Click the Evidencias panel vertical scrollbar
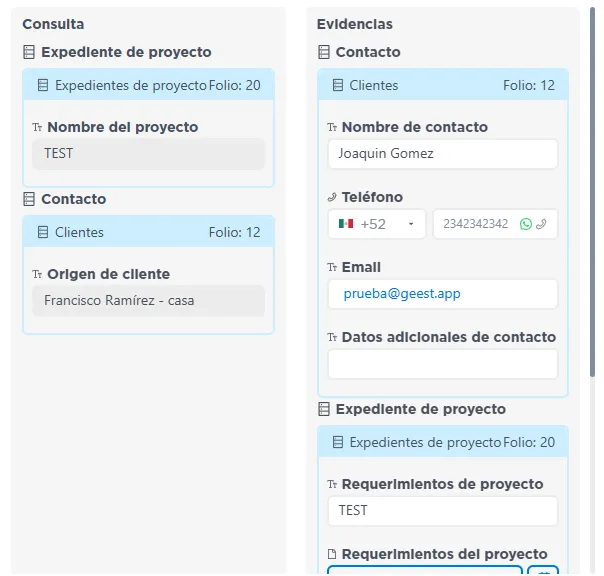604x576 pixels. (592, 200)
